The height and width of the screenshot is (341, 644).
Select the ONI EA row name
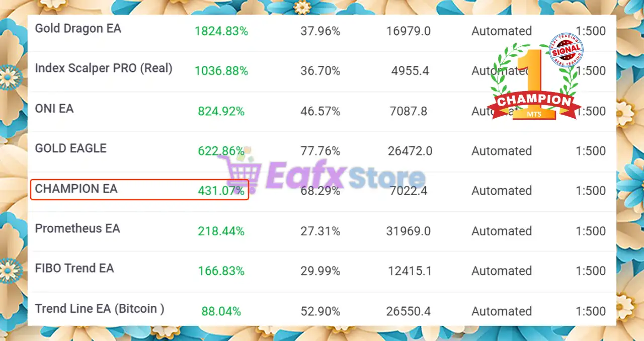[x=54, y=109]
